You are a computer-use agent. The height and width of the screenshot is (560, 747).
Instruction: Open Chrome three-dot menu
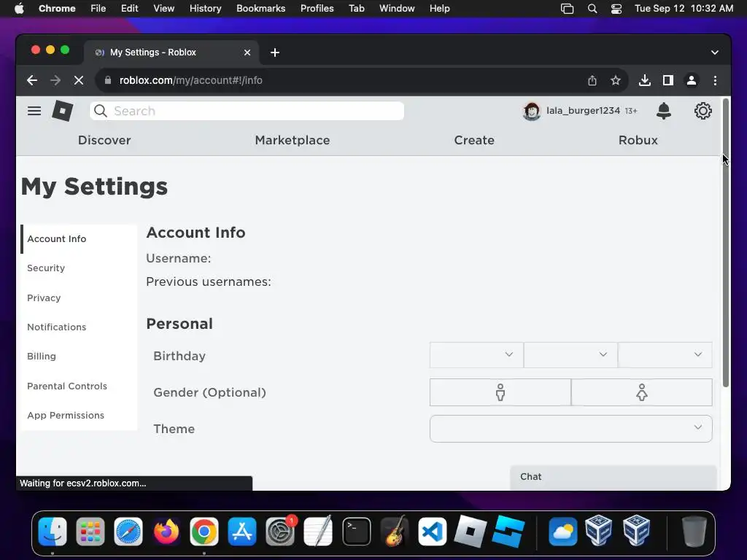[715, 80]
